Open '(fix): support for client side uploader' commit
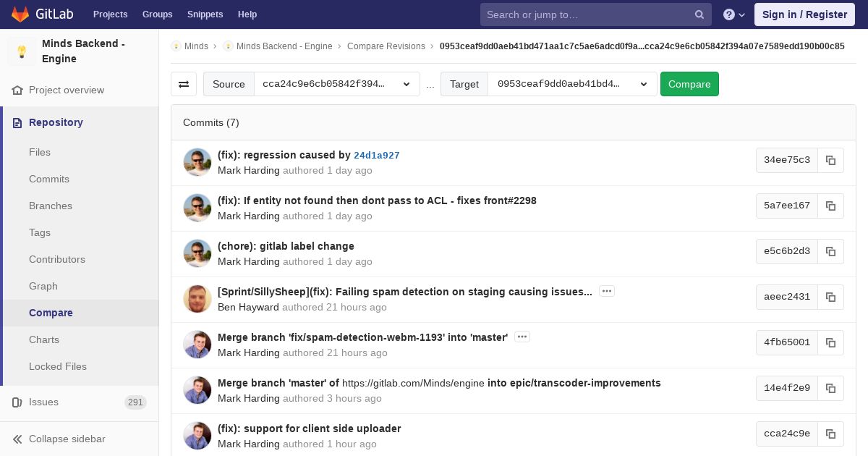The width and height of the screenshot is (868, 456). coord(309,428)
